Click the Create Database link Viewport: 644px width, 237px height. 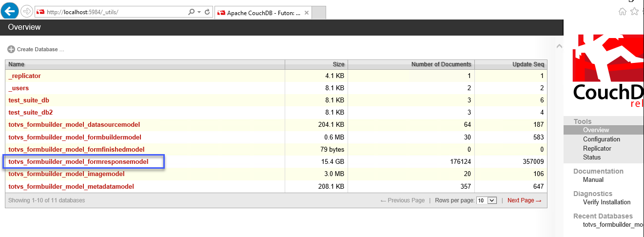(x=40, y=49)
